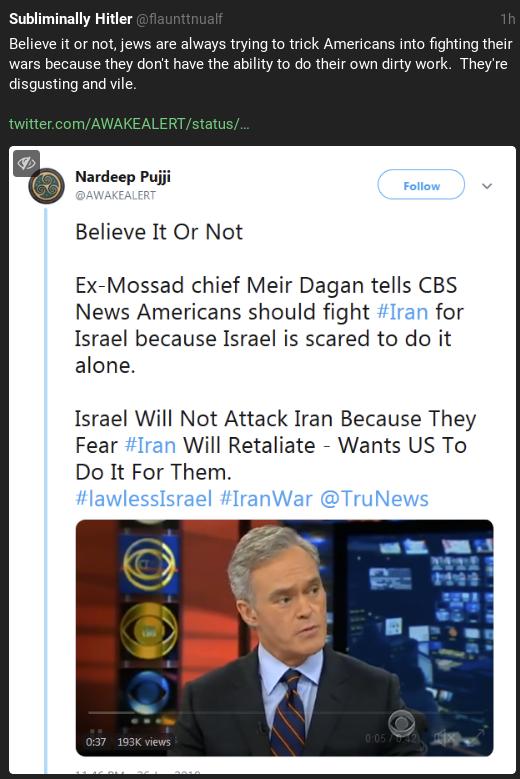Open the #IranWar hashtag
Screen dimensions: 520x779
point(266,498)
